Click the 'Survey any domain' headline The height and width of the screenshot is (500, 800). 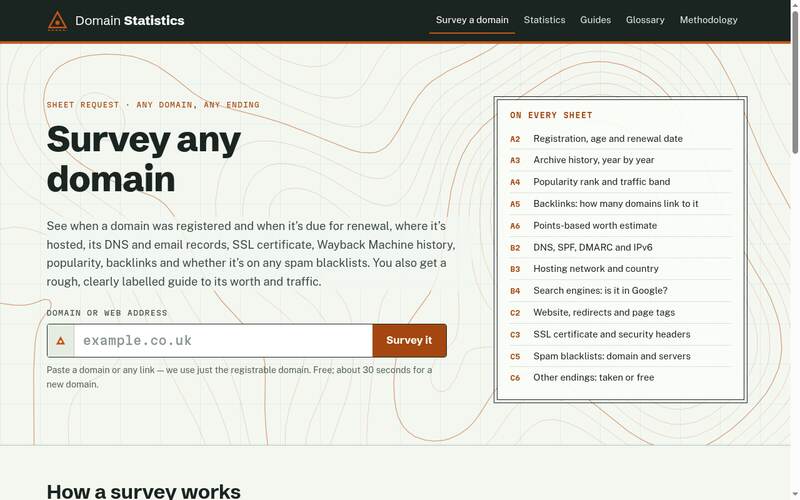[x=143, y=159]
